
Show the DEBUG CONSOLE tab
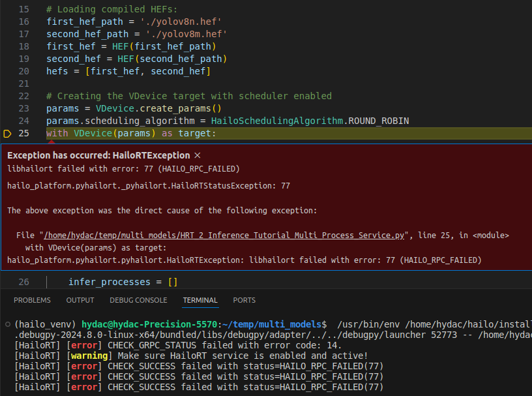(x=138, y=300)
